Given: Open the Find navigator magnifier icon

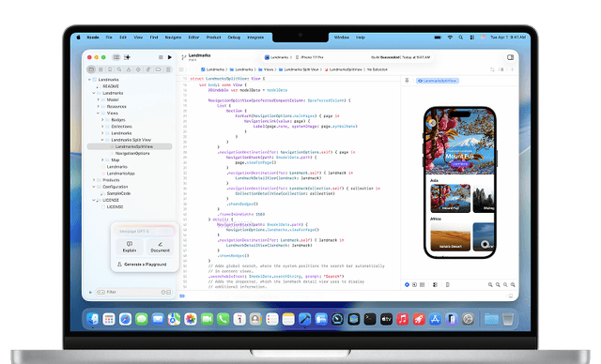Looking at the screenshot, I should pos(119,69).
